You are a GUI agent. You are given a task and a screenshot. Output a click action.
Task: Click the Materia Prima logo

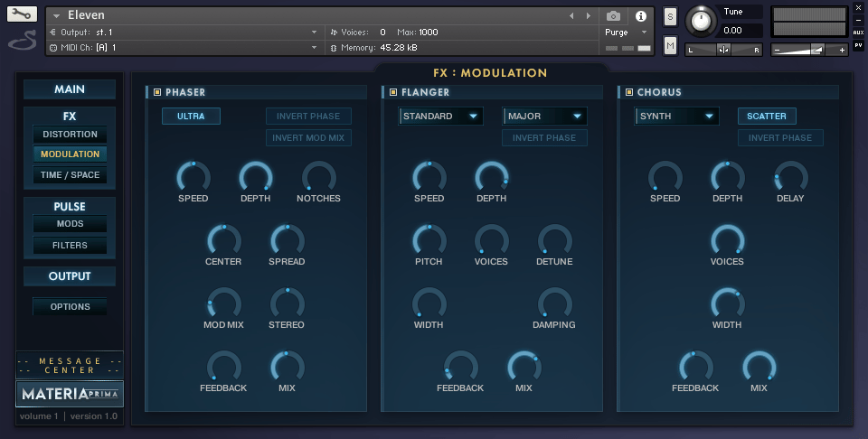(x=70, y=394)
